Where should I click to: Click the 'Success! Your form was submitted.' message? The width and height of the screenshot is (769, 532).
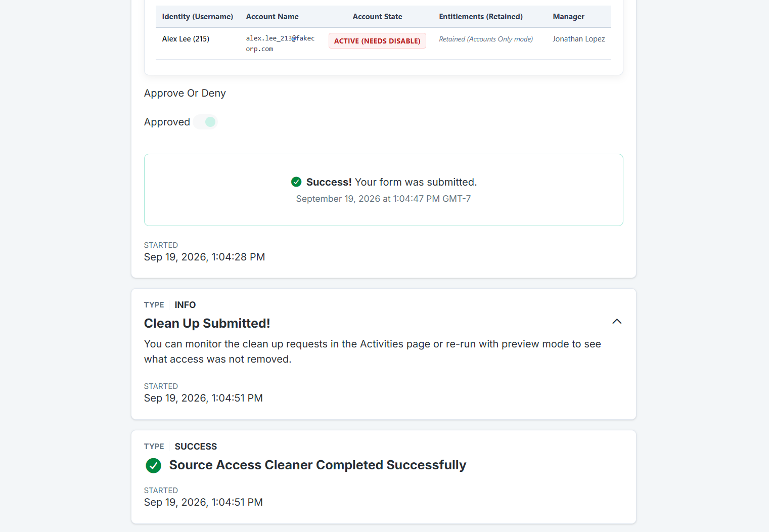pos(391,182)
